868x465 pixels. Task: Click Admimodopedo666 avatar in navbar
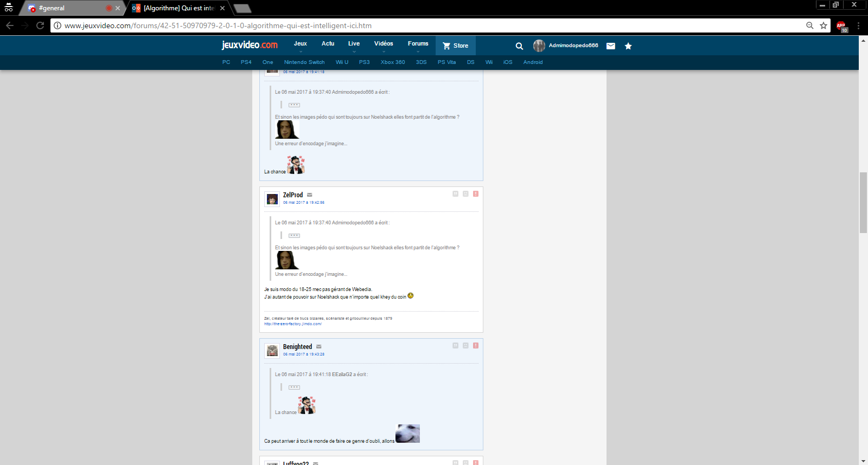tap(539, 46)
